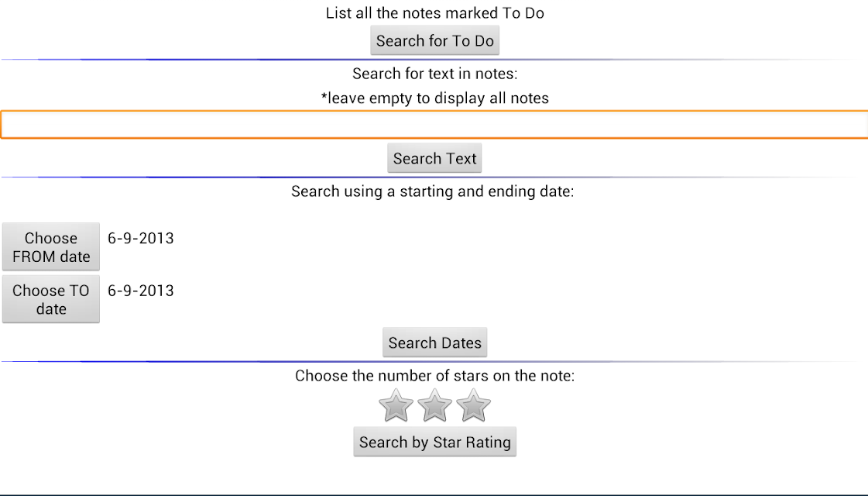Click the blue divider under Search Text button
Viewport: 868px width, 496px height.
click(x=434, y=177)
